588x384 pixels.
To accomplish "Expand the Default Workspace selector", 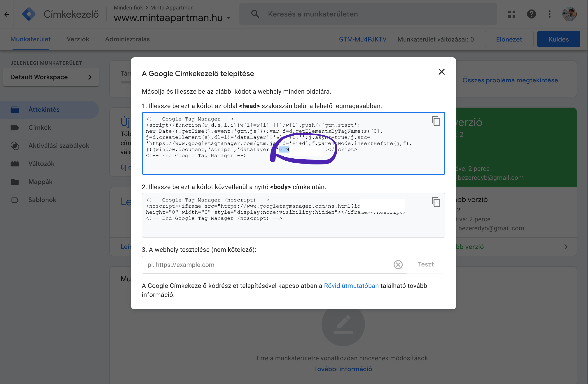I will (x=51, y=77).
